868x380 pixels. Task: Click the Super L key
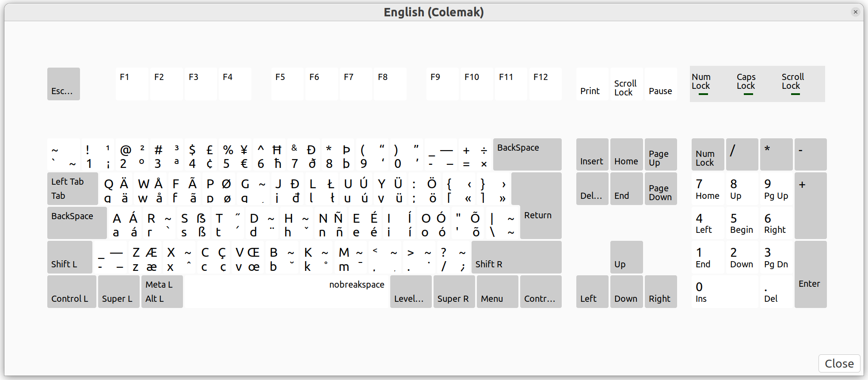pyautogui.click(x=119, y=292)
